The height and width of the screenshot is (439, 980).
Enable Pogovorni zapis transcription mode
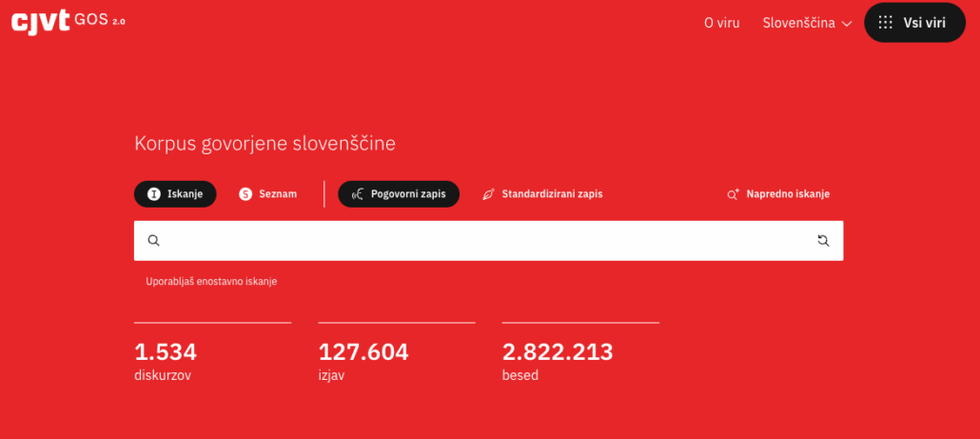tap(407, 194)
